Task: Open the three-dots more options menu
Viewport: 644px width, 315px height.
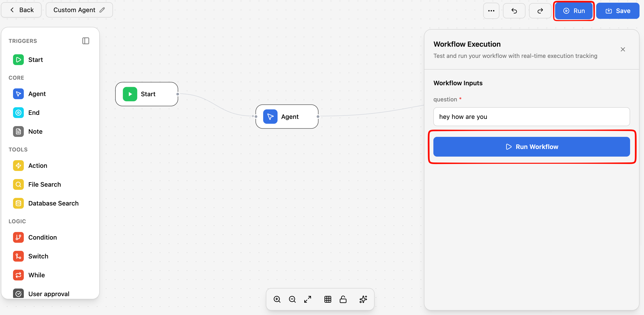Action: 491,11
